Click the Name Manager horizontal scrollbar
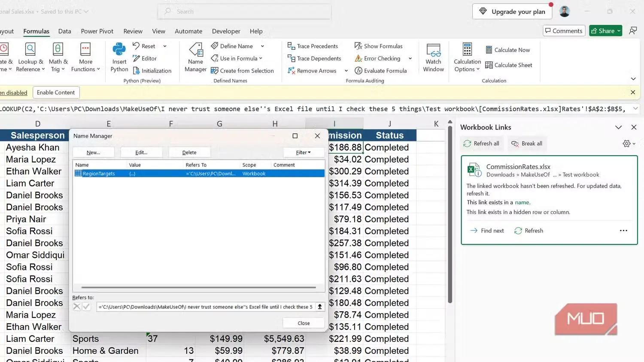 198,287
